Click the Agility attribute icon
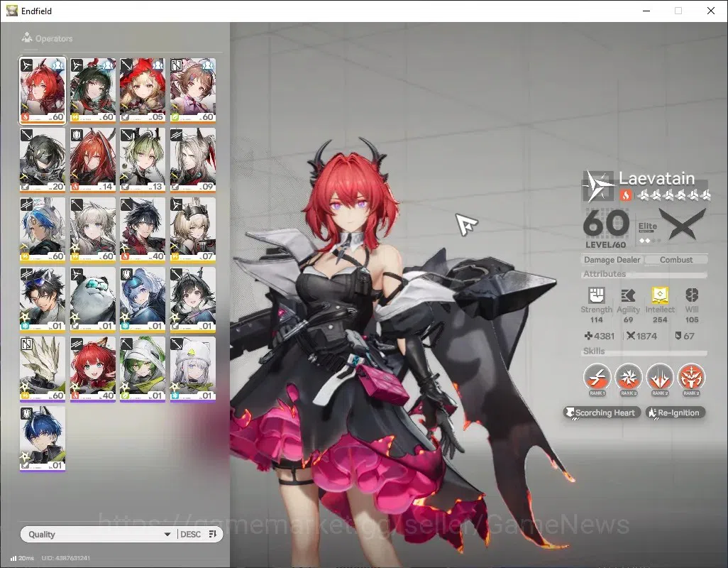Screen dimensions: 728x568 tap(628, 295)
